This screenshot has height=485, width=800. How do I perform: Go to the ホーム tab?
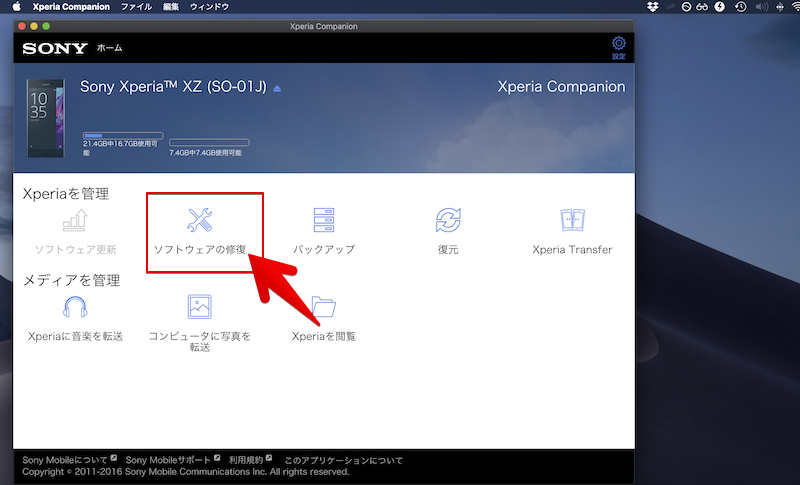(x=110, y=48)
